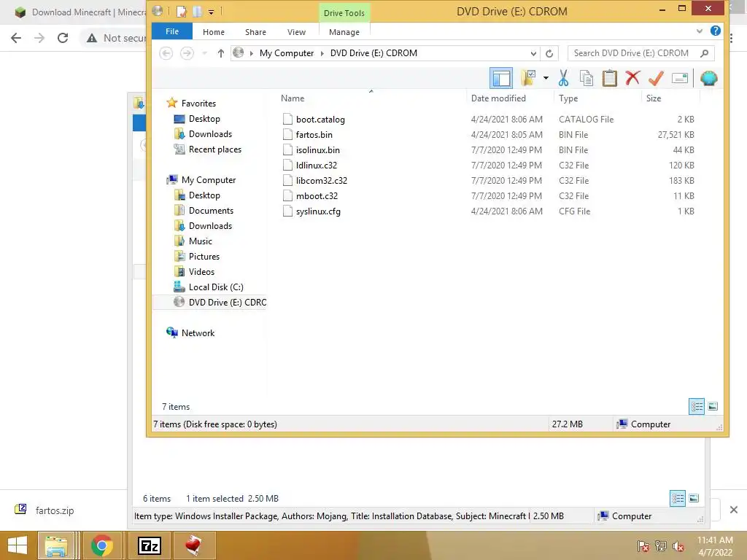Click the blue Help question mark icon

[715, 31]
